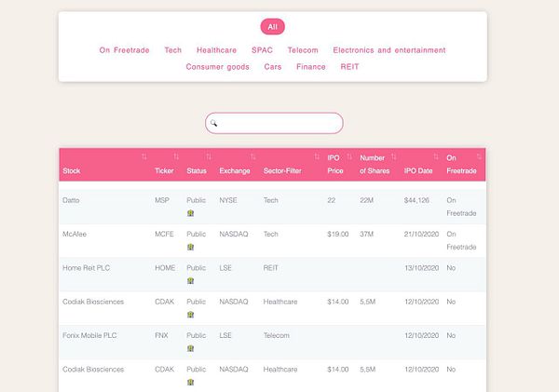Viewport: 559px width, 392px height.
Task: Click the IPO Date header
Action: click(418, 171)
